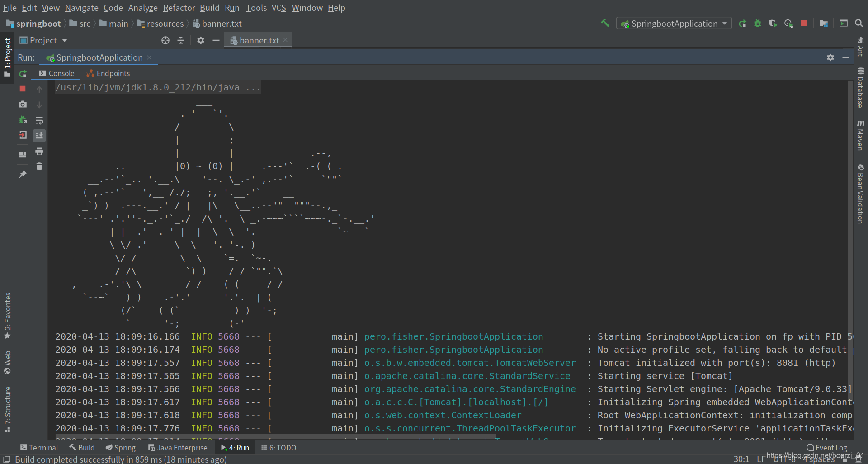
Task: Open the Database side panel
Action: 860,88
